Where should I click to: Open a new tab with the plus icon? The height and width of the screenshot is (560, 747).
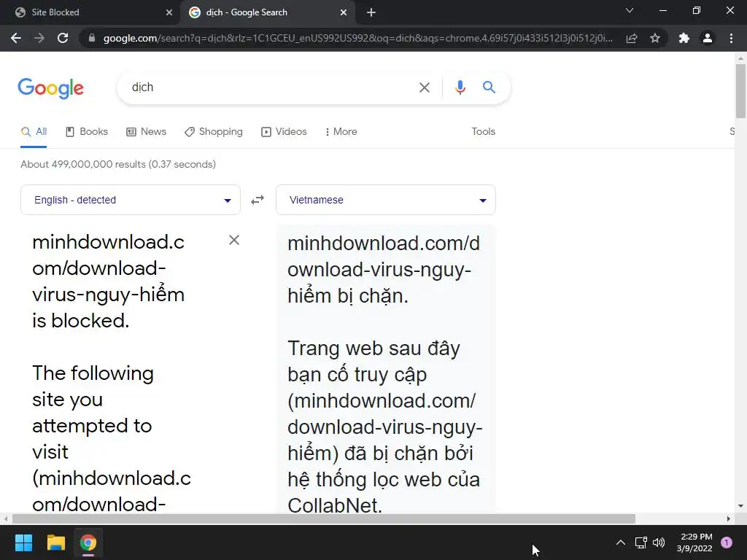click(371, 12)
